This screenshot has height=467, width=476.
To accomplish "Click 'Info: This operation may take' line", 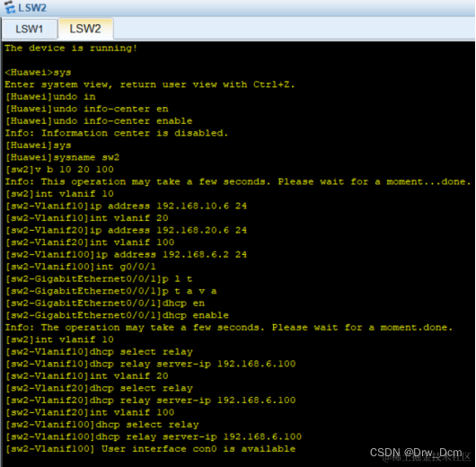I will pos(238,181).
